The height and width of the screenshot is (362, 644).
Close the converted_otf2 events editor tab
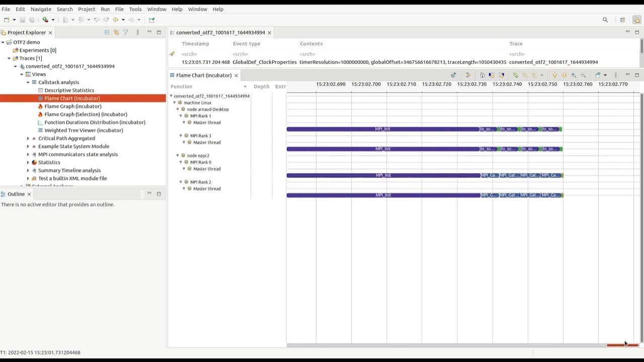point(269,33)
